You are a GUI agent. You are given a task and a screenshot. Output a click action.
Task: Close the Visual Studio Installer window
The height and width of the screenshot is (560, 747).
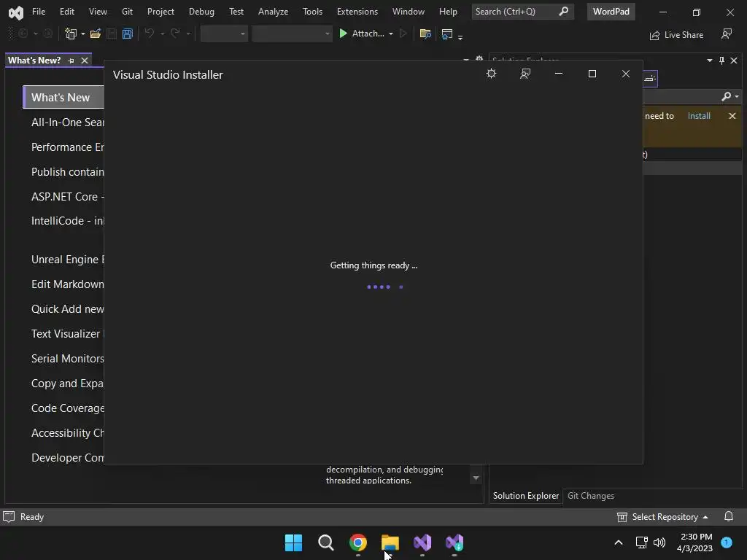point(625,74)
